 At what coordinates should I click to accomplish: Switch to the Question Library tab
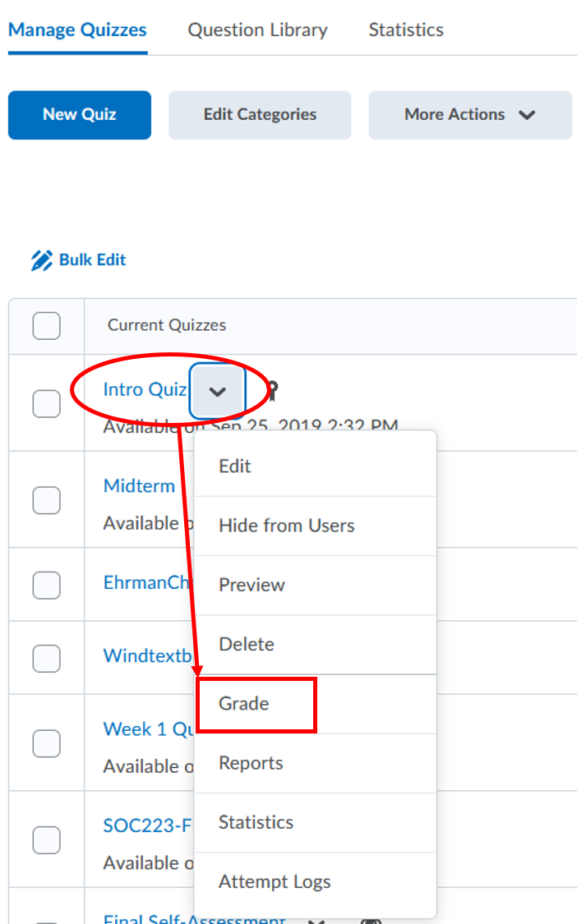[257, 30]
